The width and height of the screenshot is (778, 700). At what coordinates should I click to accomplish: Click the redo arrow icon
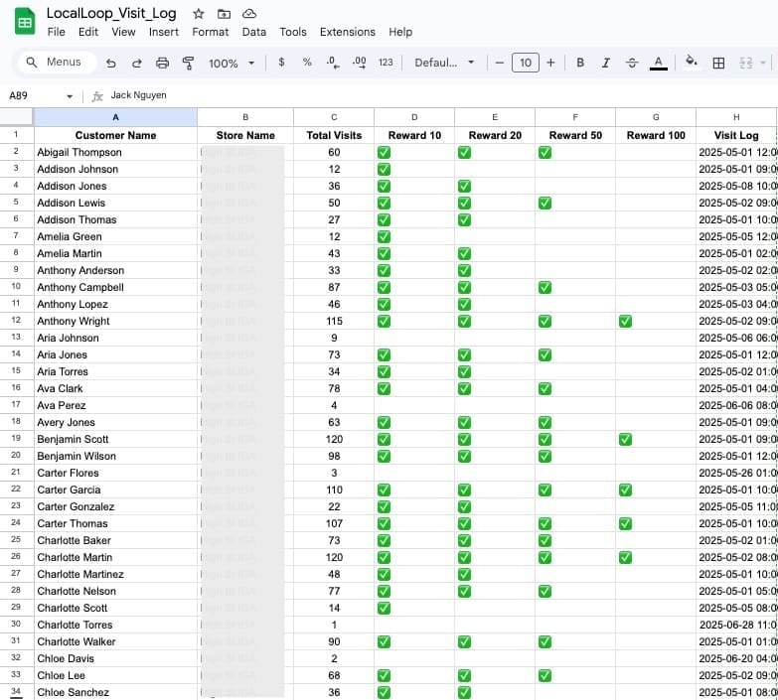point(136,63)
